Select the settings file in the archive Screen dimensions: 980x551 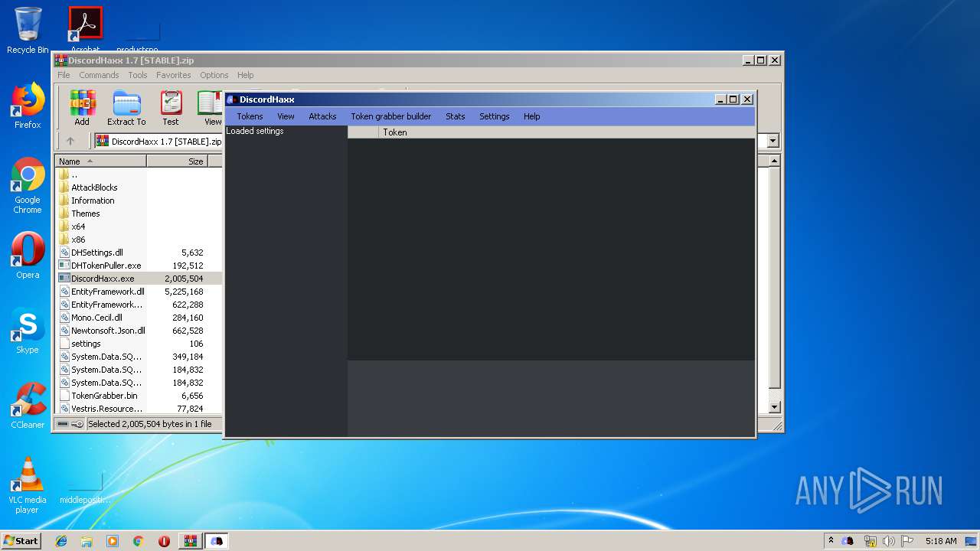pos(86,344)
